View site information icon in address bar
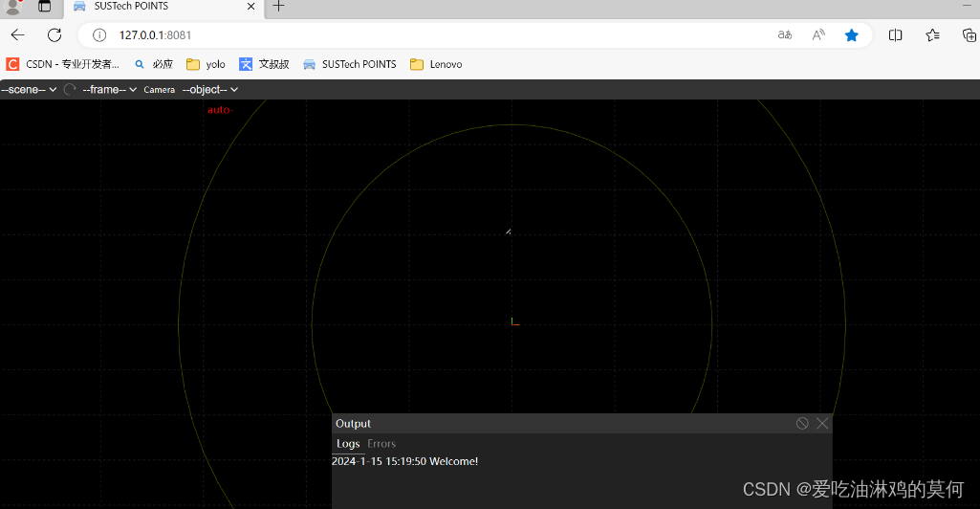The image size is (980, 509). [x=99, y=35]
